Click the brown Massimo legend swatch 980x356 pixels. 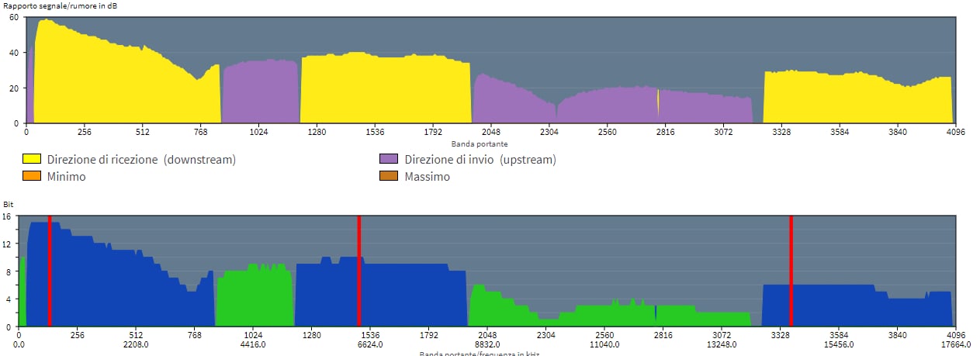coord(389,177)
